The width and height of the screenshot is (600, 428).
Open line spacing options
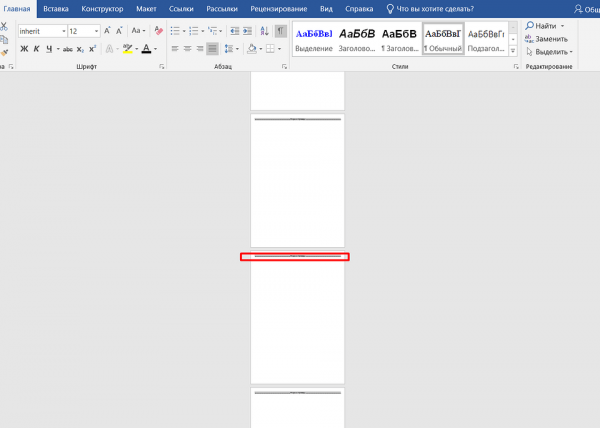click(x=232, y=49)
